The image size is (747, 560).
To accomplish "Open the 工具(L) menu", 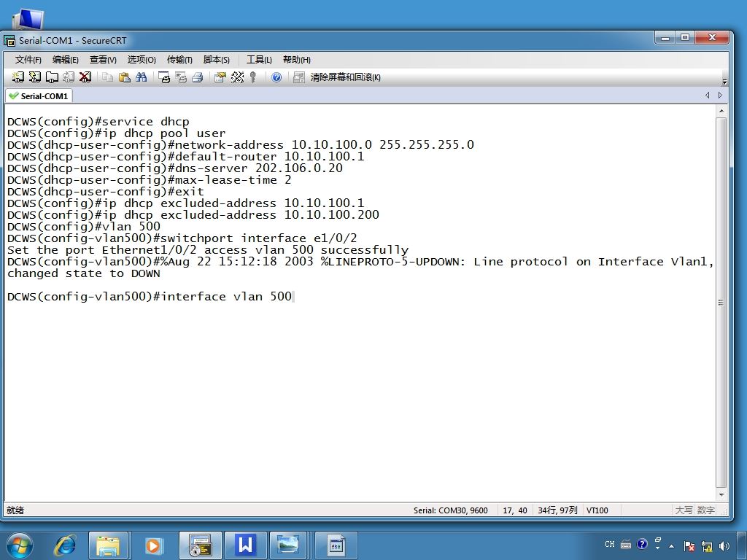I will pyautogui.click(x=259, y=60).
